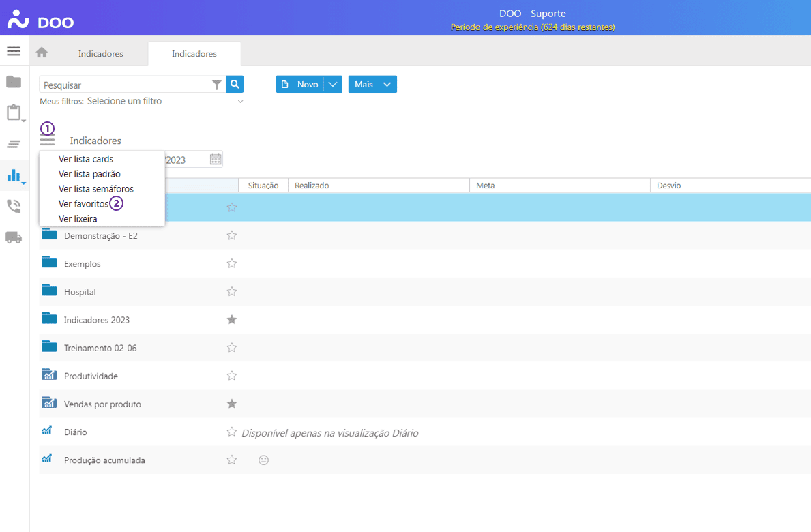This screenshot has width=811, height=532.
Task: Select Ver favoritos menu option
Action: click(83, 204)
